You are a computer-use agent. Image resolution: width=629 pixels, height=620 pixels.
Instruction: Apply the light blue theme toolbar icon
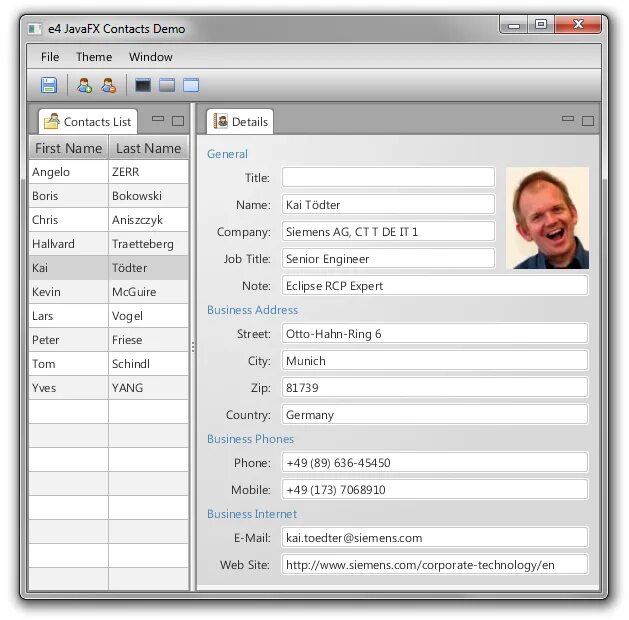coord(191,85)
